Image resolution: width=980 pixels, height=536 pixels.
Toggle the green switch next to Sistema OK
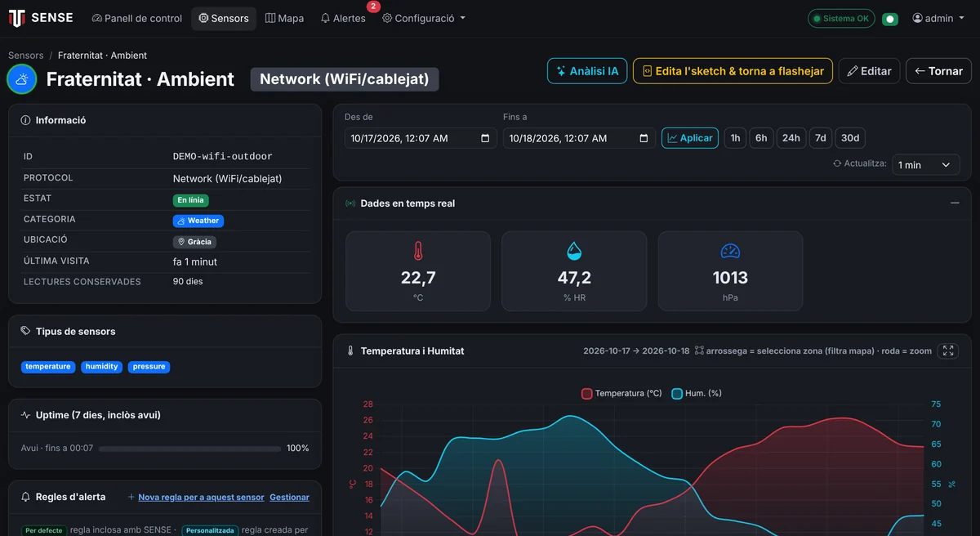tap(890, 19)
